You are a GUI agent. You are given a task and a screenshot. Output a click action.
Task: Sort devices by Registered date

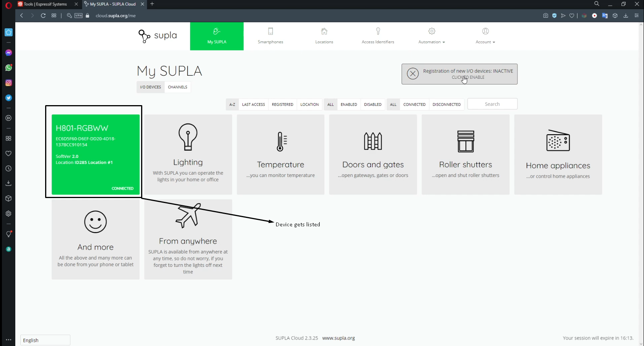[x=283, y=104]
